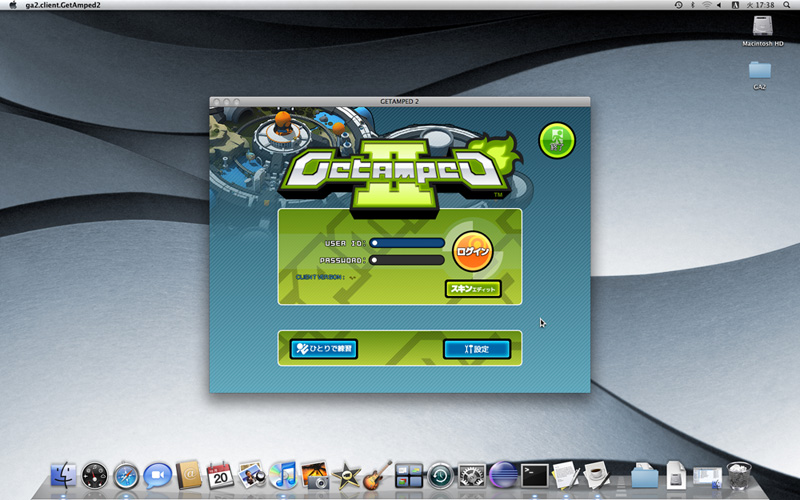
Task: Open the document-with-pen app in Dock
Action: click(566, 474)
